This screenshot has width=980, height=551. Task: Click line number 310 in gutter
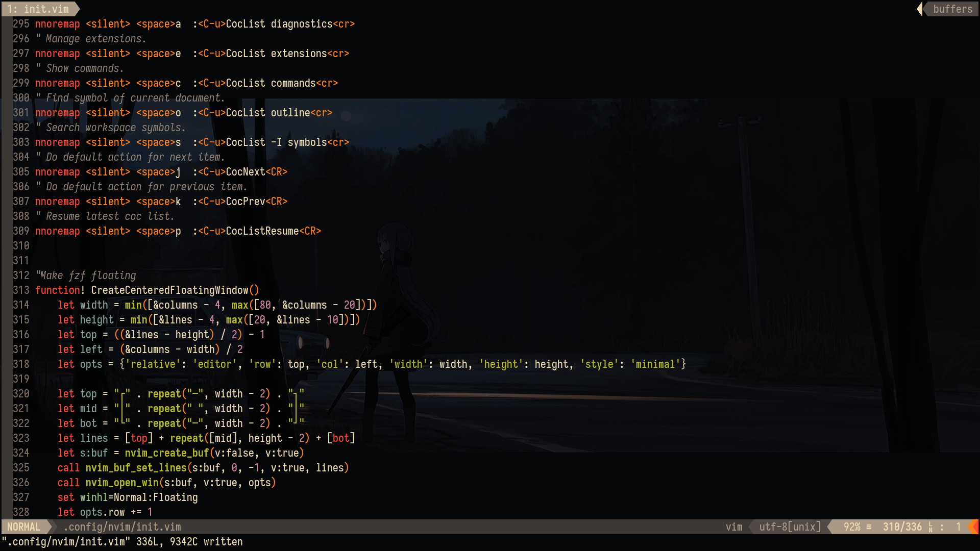[x=21, y=246]
